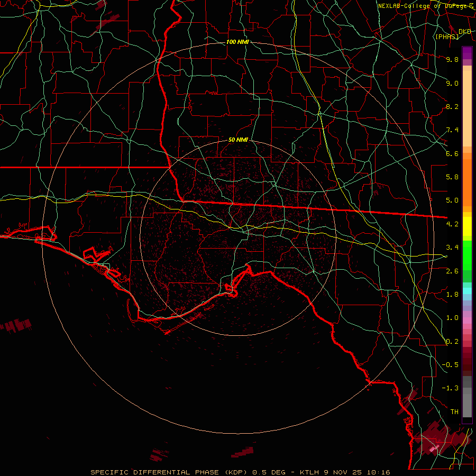Viewport: 476px width, 476px height.
Task: Select the 5.8 scale value
Action: (x=452, y=177)
